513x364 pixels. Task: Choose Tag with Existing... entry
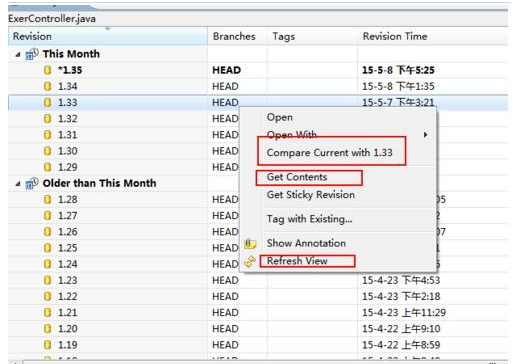pyautogui.click(x=309, y=219)
